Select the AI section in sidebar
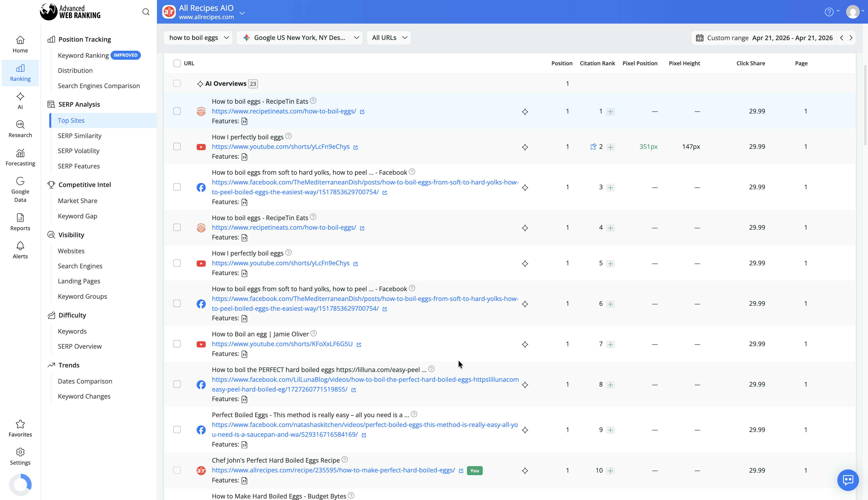Image resolution: width=868 pixels, height=500 pixels. point(20,100)
